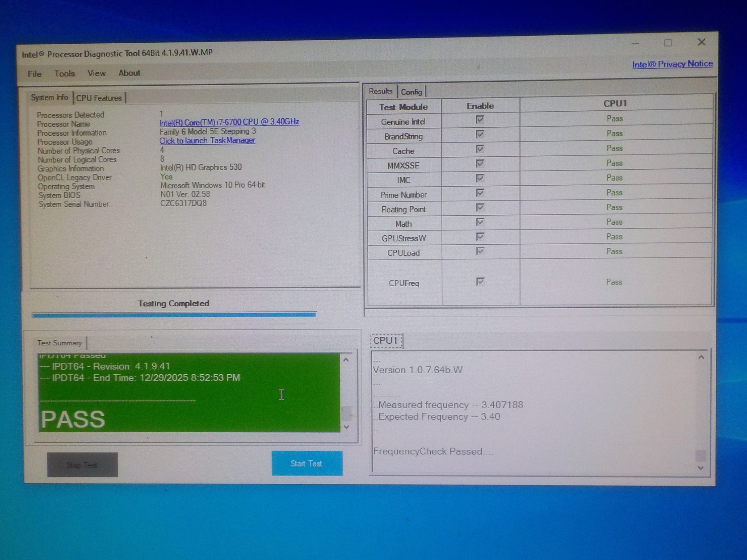Toggle the MMXSSE test checkbox

480,163
